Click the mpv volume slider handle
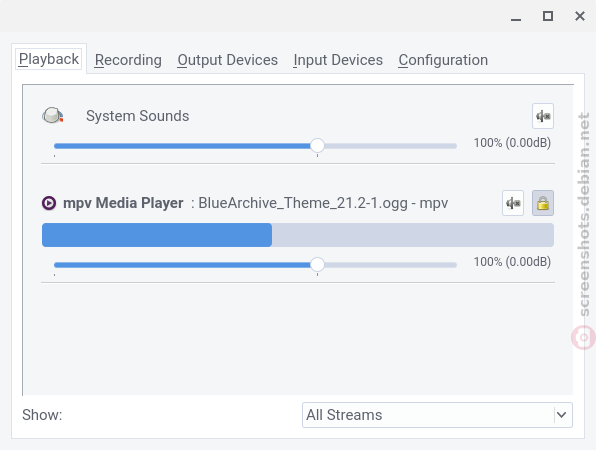 click(317, 265)
